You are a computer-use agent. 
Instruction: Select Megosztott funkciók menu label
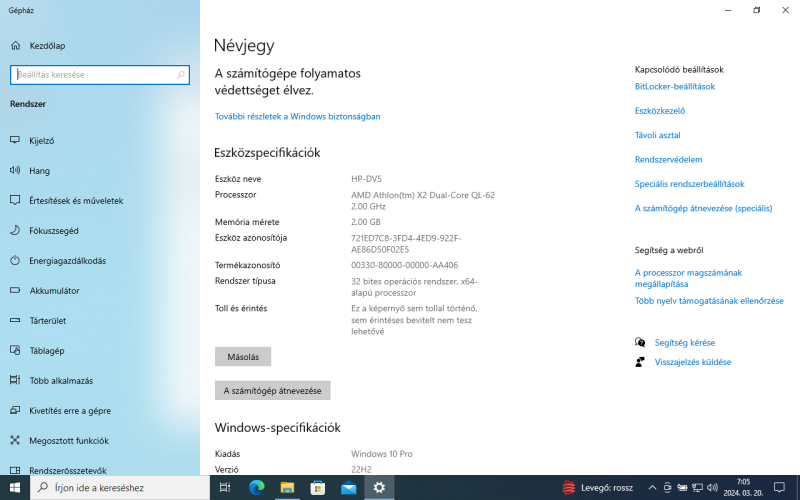tap(69, 440)
